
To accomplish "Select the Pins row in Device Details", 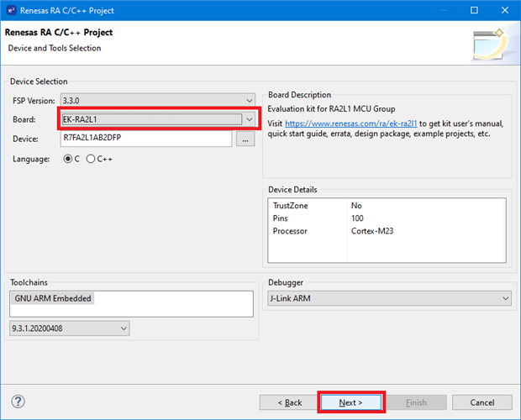I will (387, 218).
